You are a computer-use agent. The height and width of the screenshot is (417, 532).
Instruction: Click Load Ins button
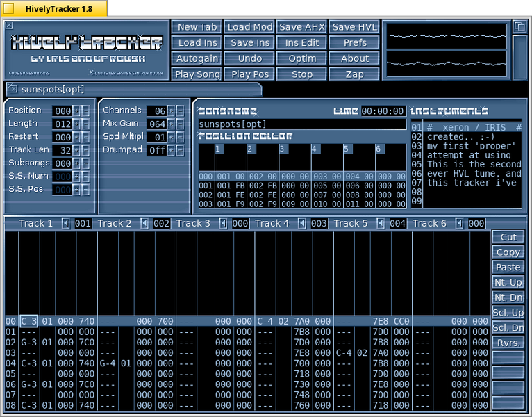[x=197, y=43]
